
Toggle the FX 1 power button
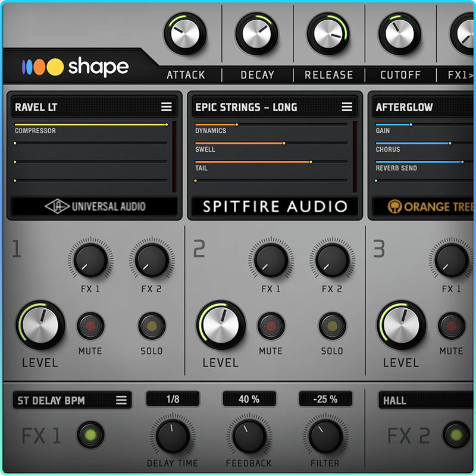(x=90, y=435)
